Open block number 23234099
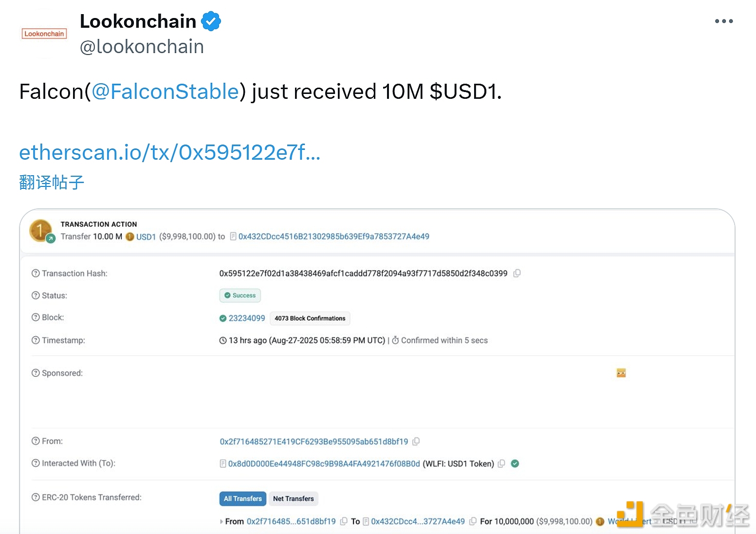756x534 pixels. pos(247,318)
